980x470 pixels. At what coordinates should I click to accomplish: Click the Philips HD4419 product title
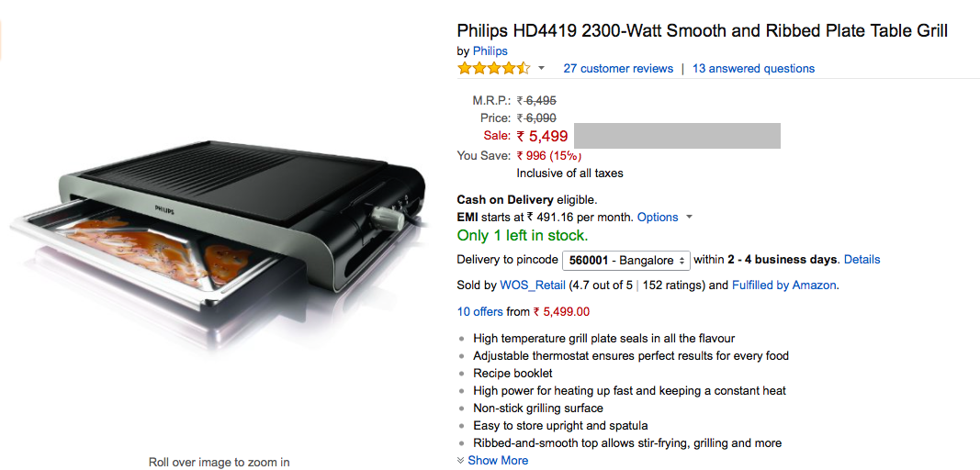click(x=702, y=31)
